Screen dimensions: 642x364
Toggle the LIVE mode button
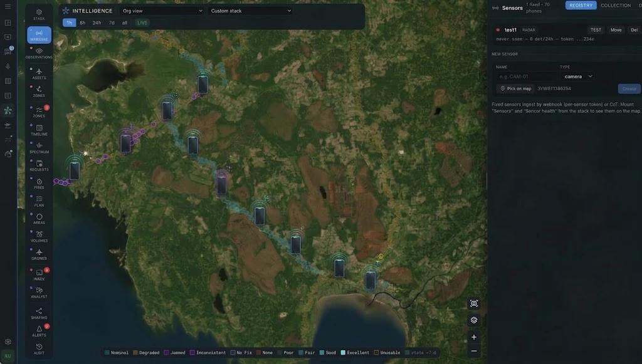click(x=142, y=23)
